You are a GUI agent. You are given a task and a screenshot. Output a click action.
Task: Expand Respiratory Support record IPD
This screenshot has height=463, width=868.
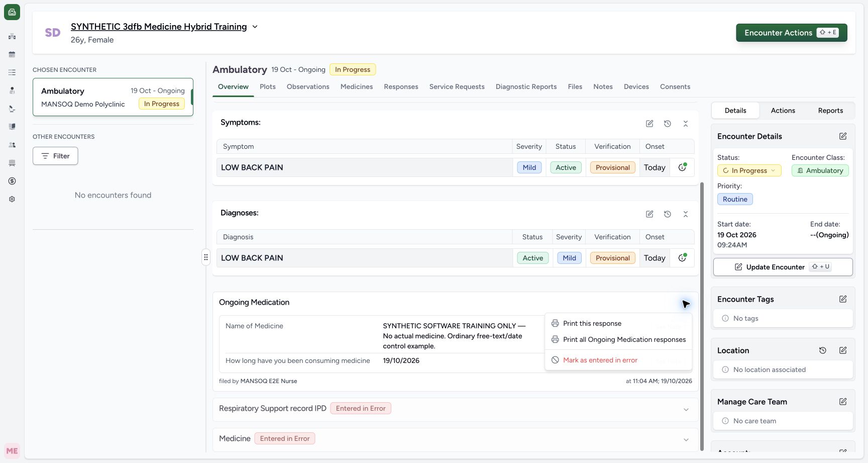(x=686, y=410)
